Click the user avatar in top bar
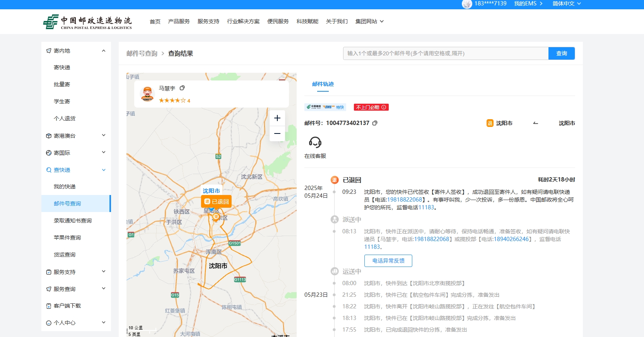Image resolution: width=644 pixels, height=337 pixels. coord(467,4)
